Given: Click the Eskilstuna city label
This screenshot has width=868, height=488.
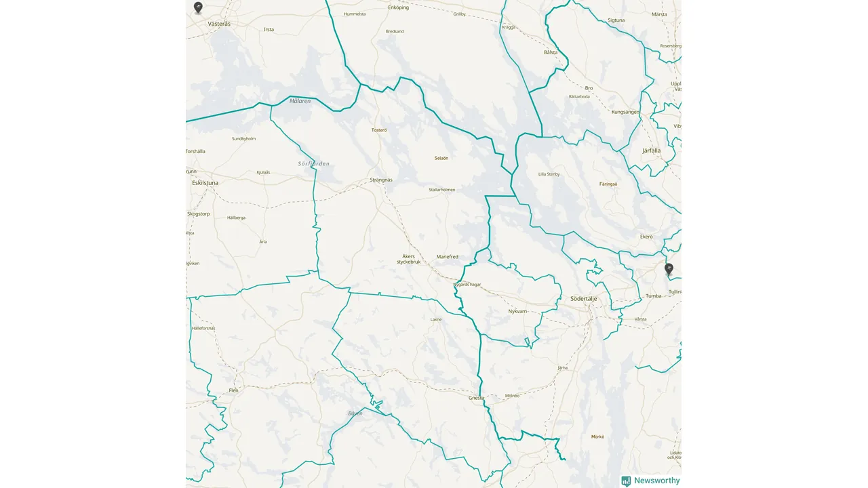Looking at the screenshot, I should [205, 183].
